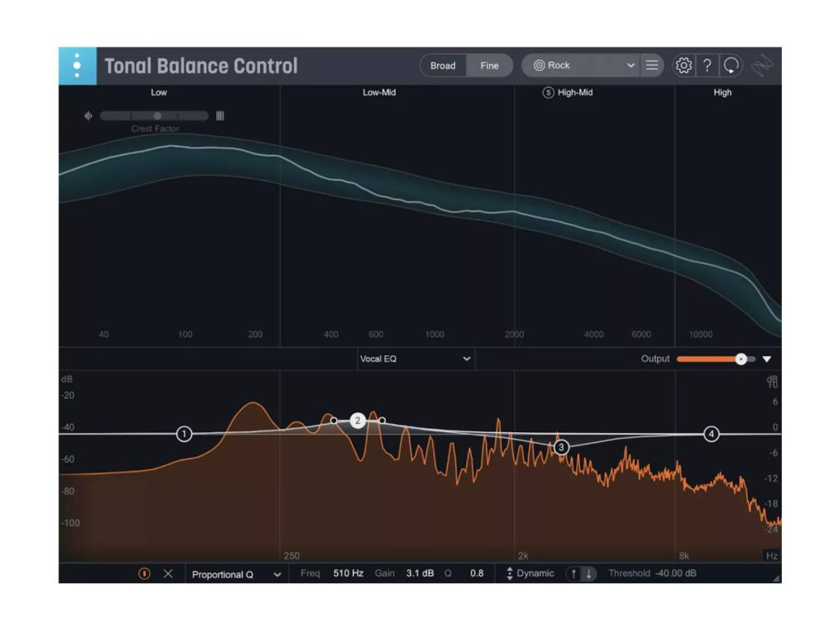Switch the view to Broad

pos(443,66)
